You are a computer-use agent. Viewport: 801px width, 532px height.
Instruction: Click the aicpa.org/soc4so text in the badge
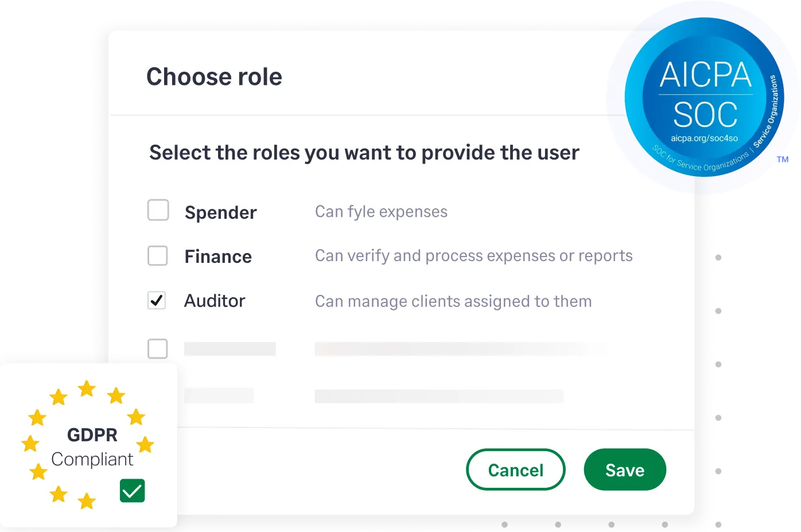point(705,138)
